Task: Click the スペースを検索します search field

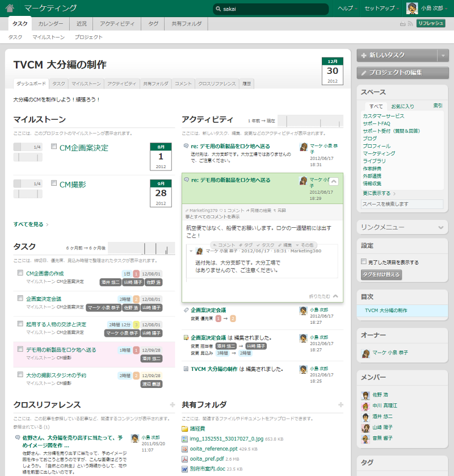Action: point(402,204)
